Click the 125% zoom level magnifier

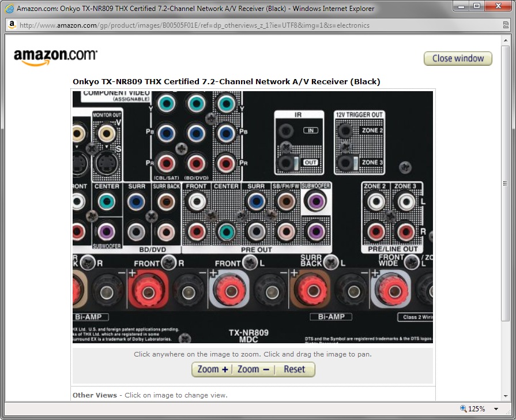pyautogui.click(x=463, y=408)
